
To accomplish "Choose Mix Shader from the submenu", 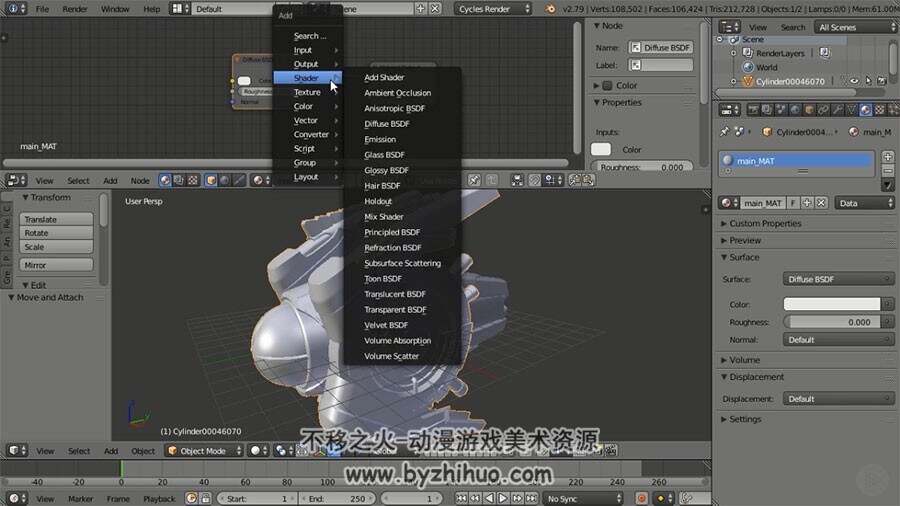I will [x=383, y=216].
